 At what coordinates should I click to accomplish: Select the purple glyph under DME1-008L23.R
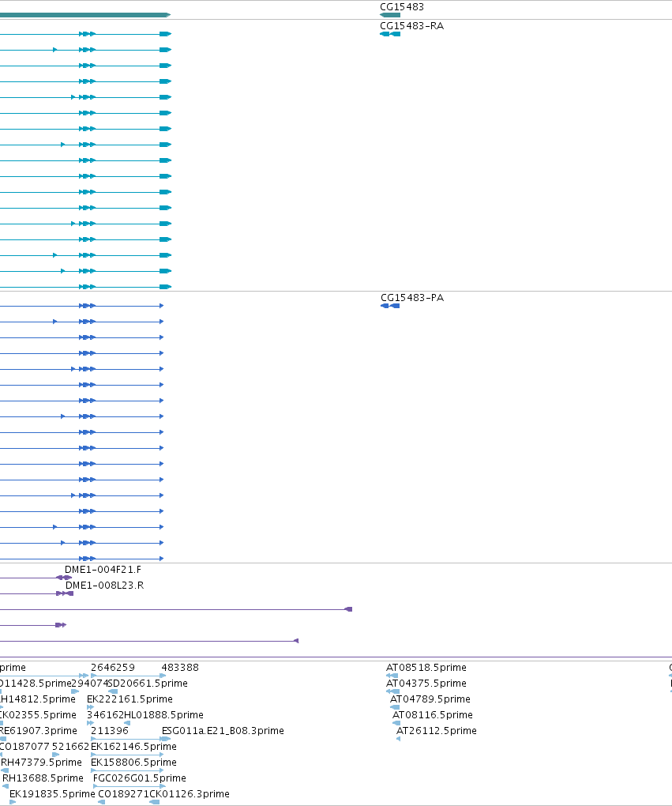pos(65,593)
